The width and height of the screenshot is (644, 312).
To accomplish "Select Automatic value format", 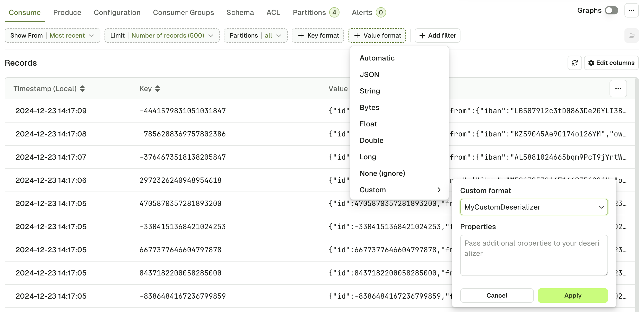I will pos(399,58).
